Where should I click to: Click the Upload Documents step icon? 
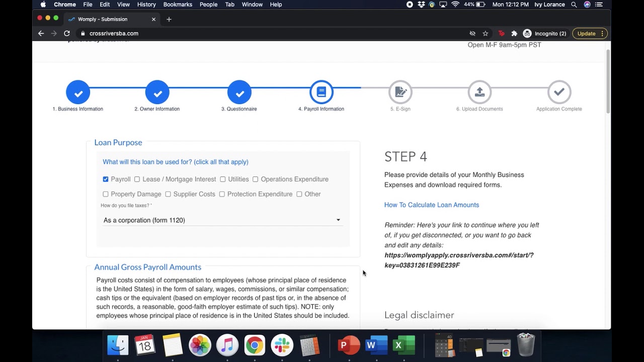479,93
